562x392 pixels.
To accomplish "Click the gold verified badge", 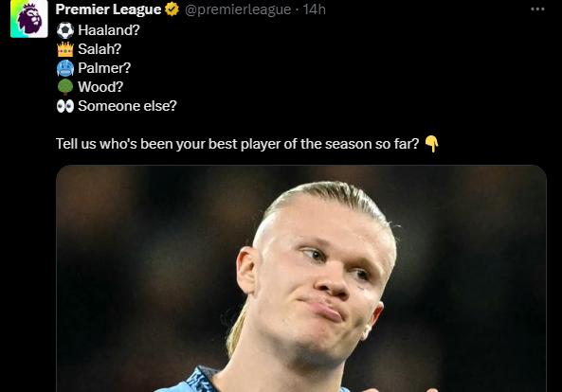I will (x=172, y=9).
